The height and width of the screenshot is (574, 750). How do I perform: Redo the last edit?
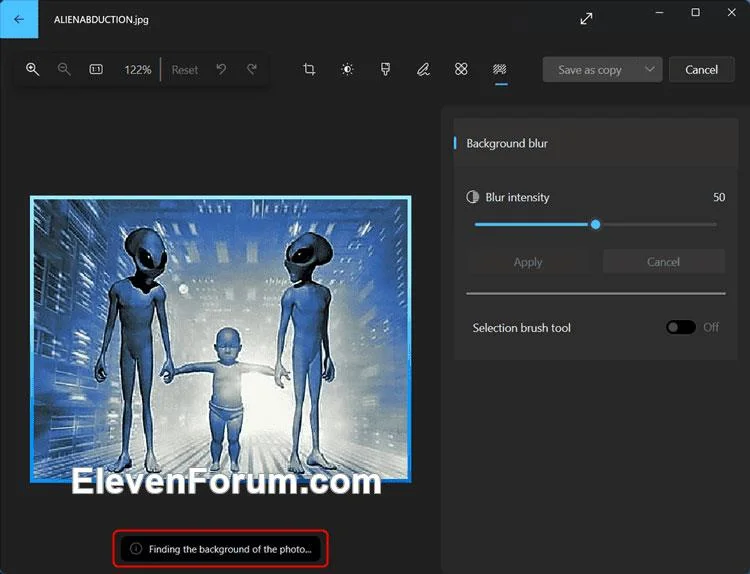pos(252,69)
